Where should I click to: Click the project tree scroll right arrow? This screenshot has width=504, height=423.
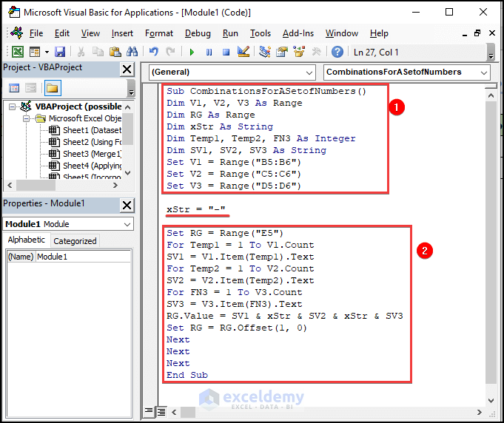[x=115, y=186]
